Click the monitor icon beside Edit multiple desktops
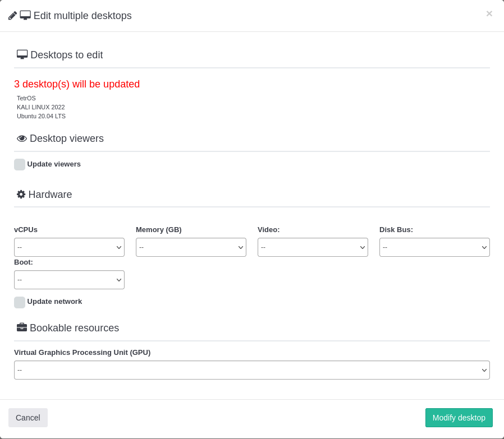 click(x=25, y=15)
